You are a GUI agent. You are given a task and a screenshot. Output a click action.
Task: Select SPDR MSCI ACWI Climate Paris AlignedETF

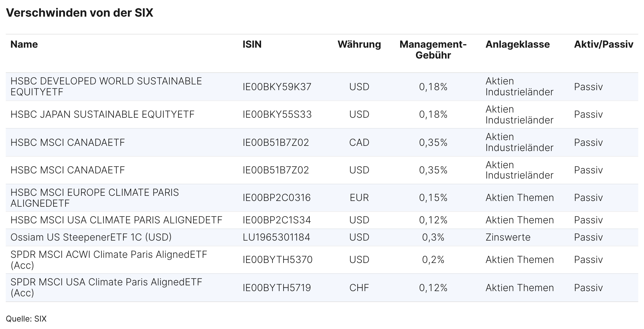(x=109, y=260)
